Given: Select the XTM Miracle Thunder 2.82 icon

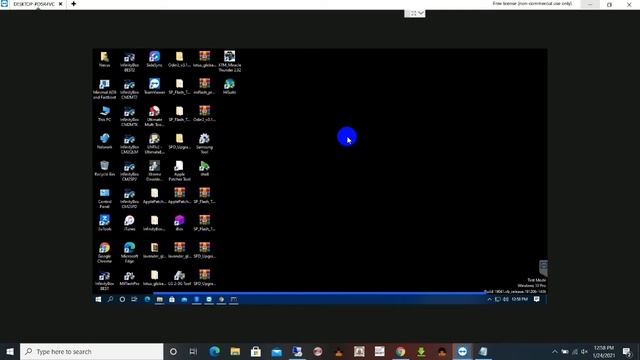Looking at the screenshot, I should coord(229,62).
